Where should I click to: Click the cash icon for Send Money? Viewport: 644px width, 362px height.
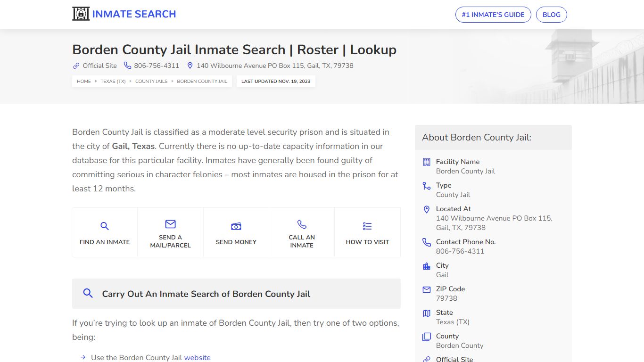point(236,226)
